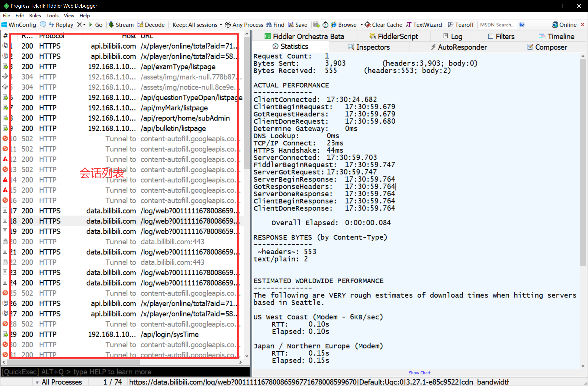588x386 pixels.
Task: Toggle the Online network status indicator
Action: tap(564, 25)
